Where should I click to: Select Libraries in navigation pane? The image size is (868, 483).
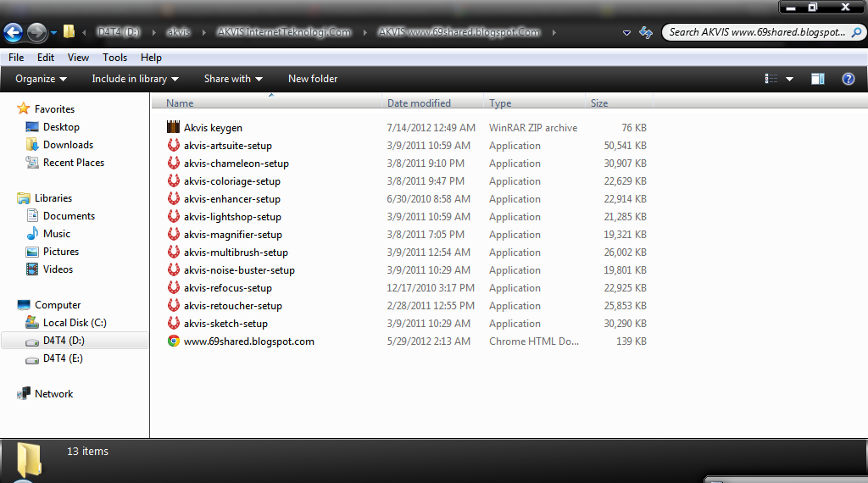click(53, 198)
